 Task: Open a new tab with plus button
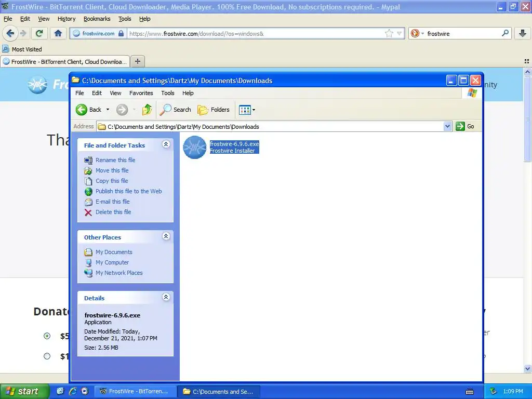coord(137,61)
